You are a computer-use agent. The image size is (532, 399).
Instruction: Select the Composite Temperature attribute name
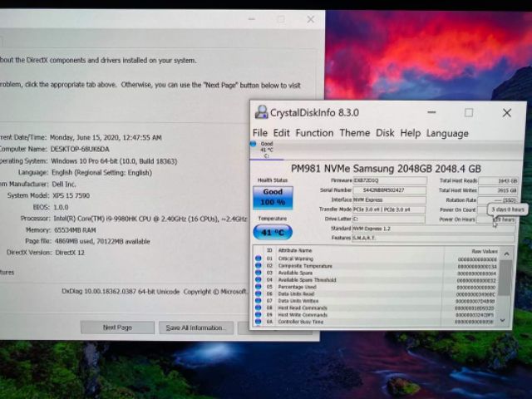305,266
